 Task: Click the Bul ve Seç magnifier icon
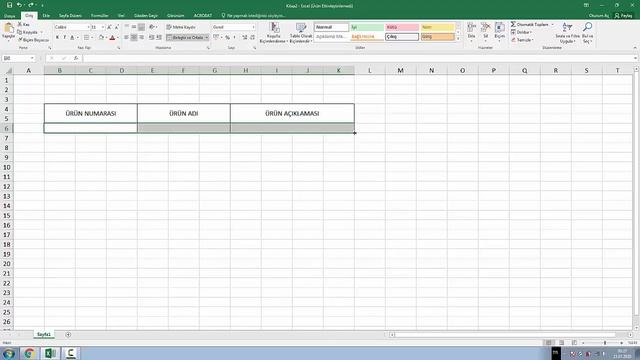pos(587,27)
